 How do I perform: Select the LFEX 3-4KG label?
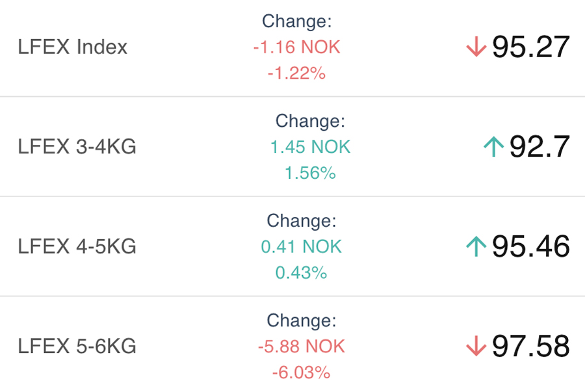[x=77, y=147]
